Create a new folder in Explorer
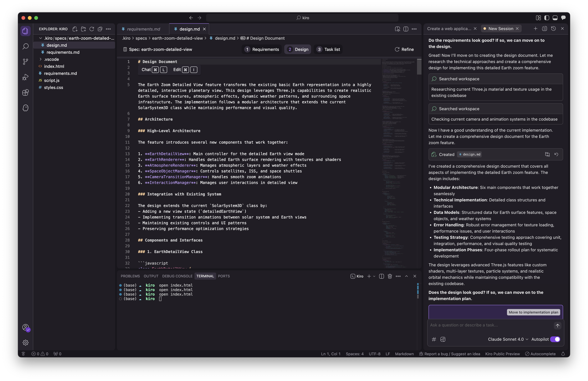This screenshot has width=588, height=381. pyautogui.click(x=83, y=29)
